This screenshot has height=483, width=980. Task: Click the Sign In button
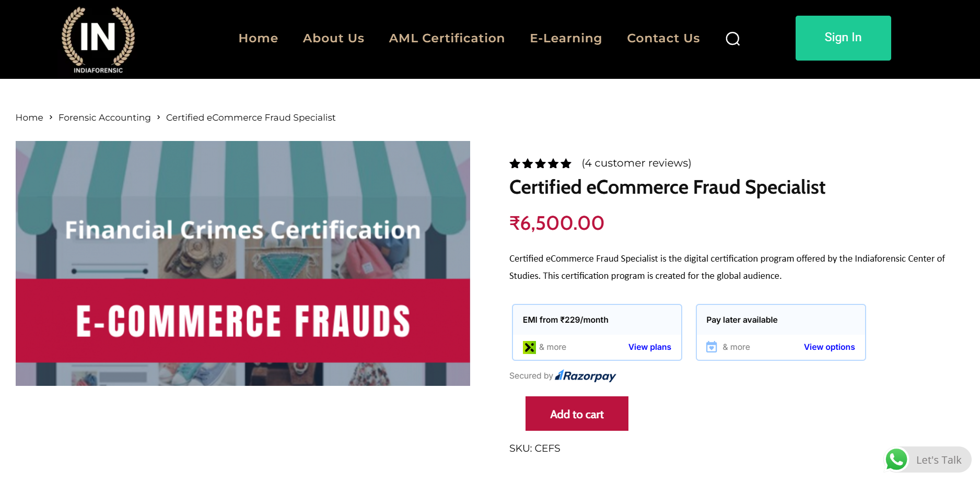tap(843, 38)
